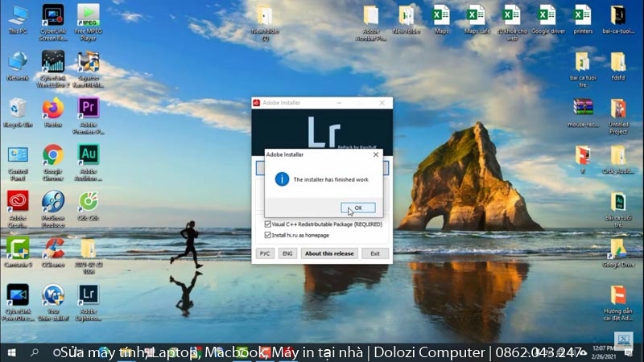Open Control Panel desktop icon
Screen dimensions: 644x362
coord(18,163)
